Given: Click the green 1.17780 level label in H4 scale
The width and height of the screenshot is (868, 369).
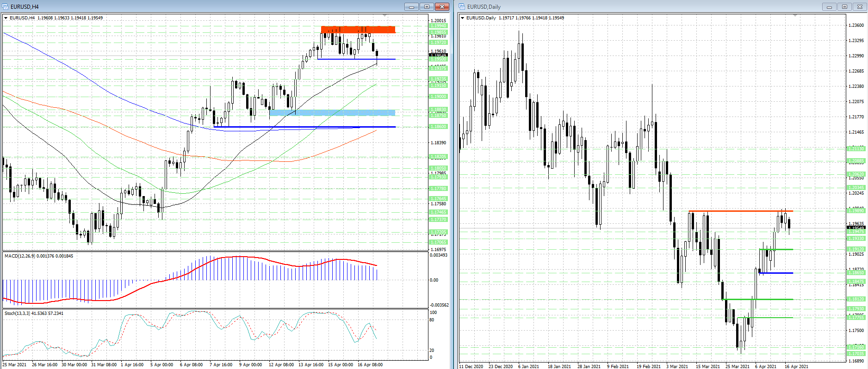Looking at the screenshot, I should point(439,189).
